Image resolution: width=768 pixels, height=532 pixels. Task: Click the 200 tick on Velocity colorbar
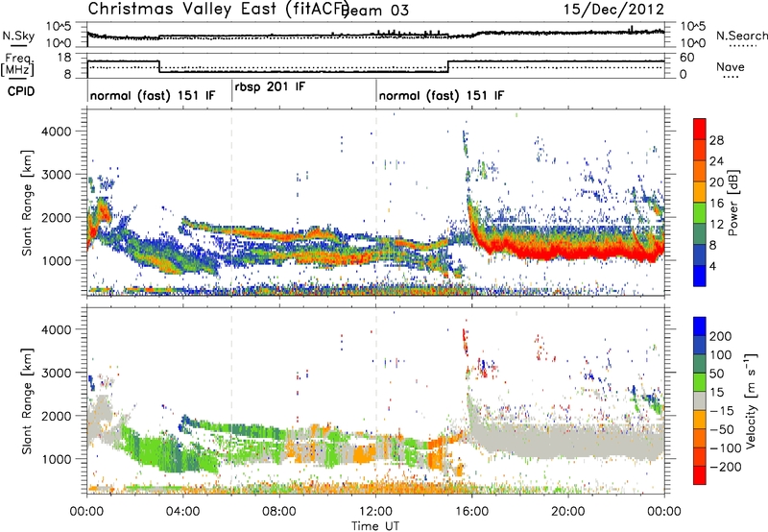point(721,336)
